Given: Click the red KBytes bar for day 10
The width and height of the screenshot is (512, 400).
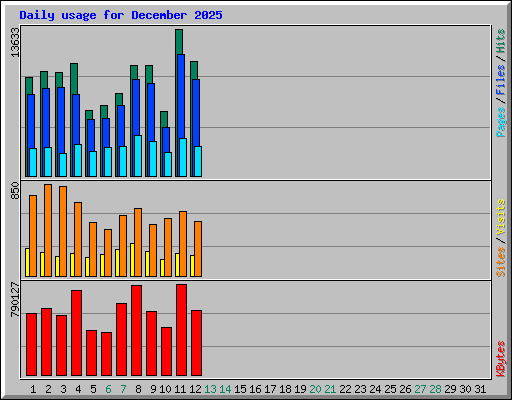Looking at the screenshot, I should (166, 351).
